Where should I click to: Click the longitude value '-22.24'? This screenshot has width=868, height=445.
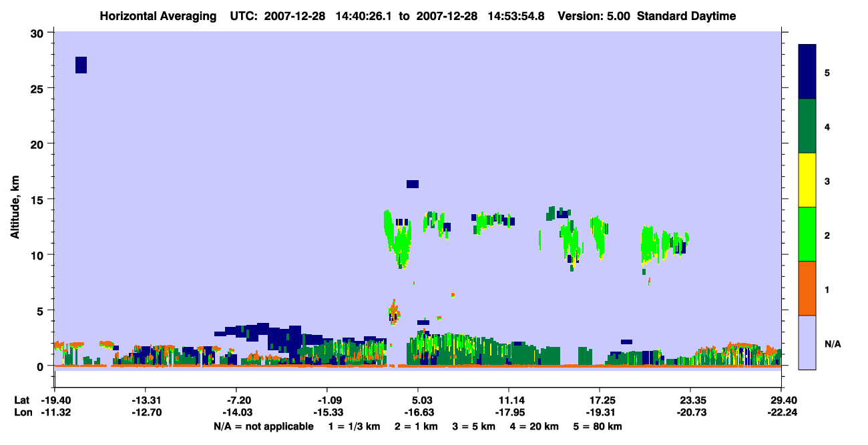(782, 412)
